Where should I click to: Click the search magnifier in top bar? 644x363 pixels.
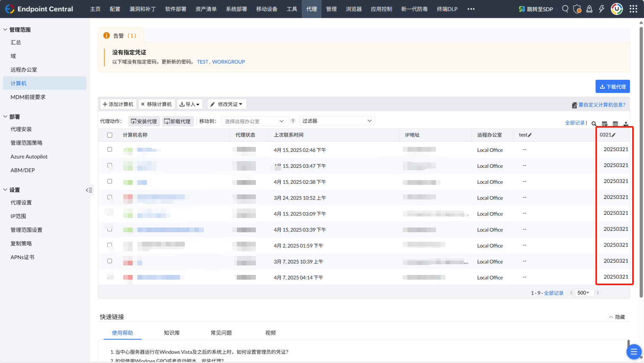click(x=565, y=9)
